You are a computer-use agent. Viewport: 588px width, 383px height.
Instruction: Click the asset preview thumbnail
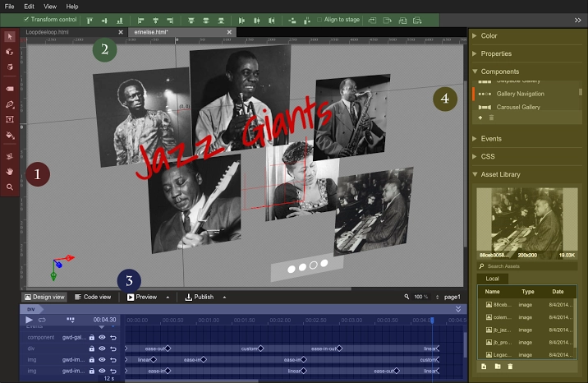pos(527,224)
